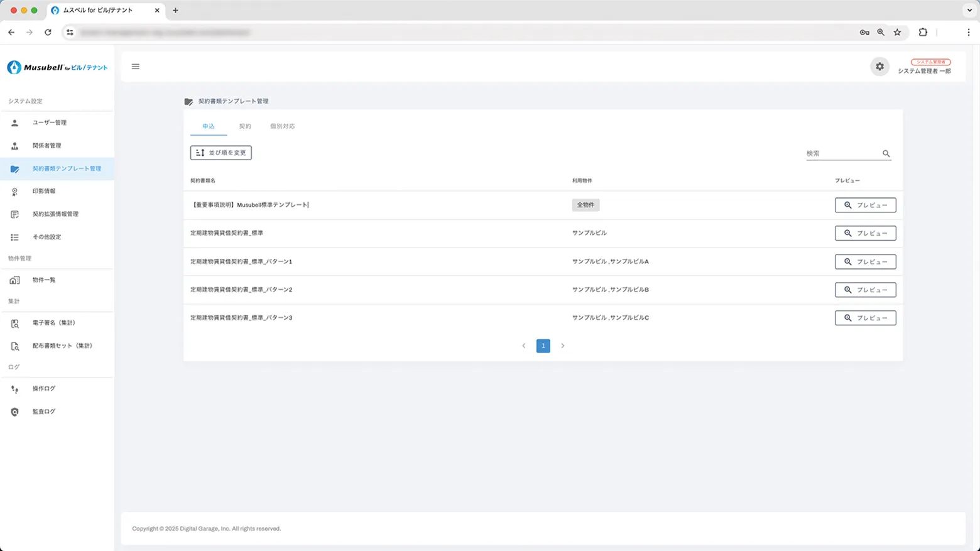Open 操作ログ sidebar item
This screenshot has width=980, height=551.
coord(44,388)
